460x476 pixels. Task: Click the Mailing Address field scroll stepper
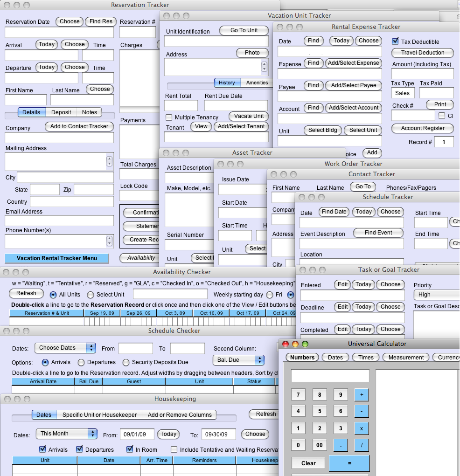tap(109, 161)
